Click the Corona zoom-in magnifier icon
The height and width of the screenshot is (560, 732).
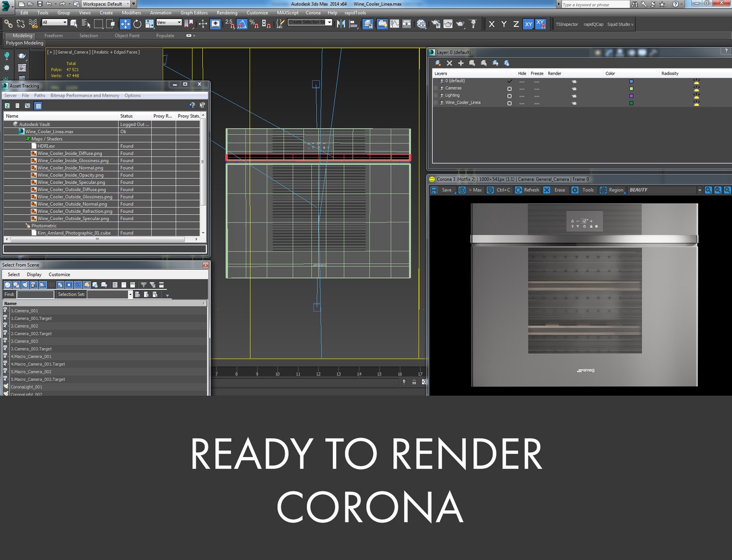point(708,190)
